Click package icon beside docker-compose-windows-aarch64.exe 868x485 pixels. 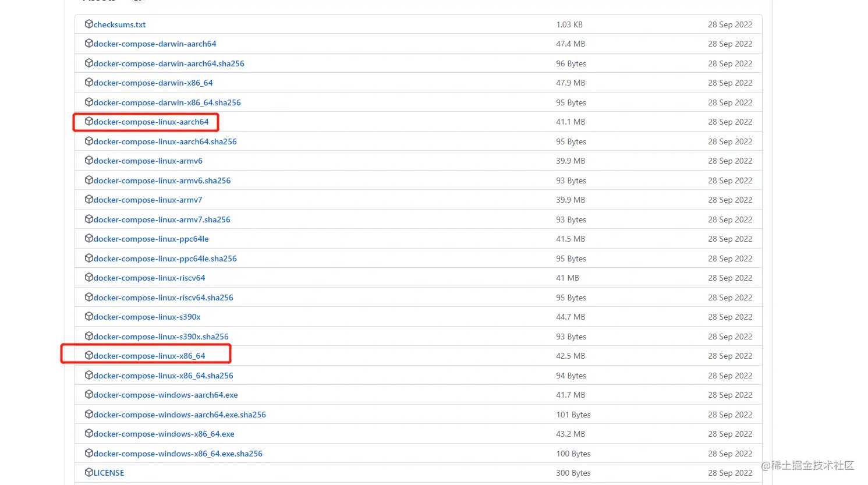(89, 394)
